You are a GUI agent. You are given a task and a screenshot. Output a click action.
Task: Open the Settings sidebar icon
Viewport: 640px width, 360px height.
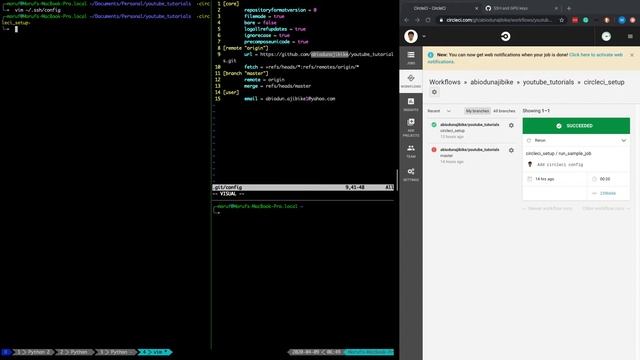tap(411, 174)
